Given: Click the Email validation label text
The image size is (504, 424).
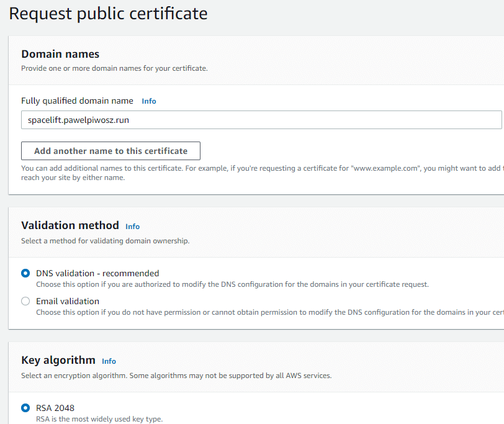Looking at the screenshot, I should coord(68,301).
